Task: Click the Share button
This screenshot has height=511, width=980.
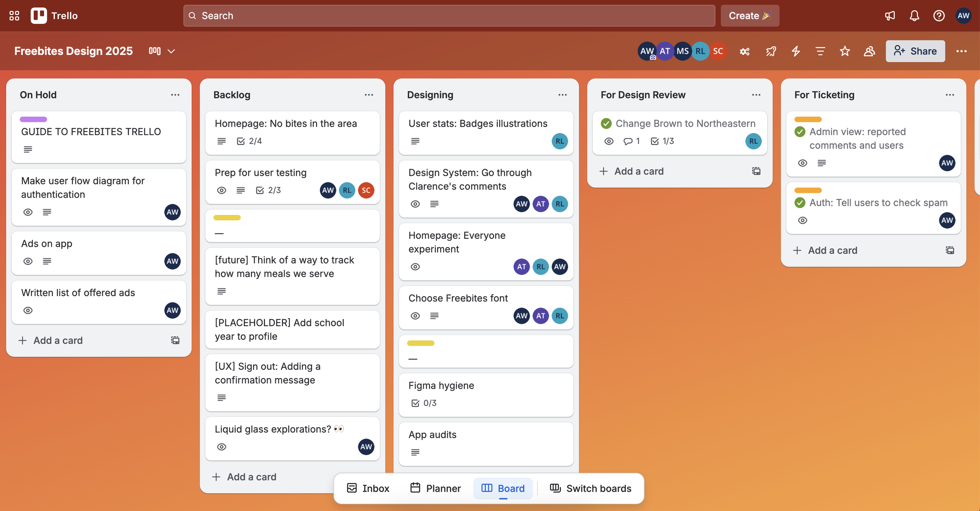Action: (915, 51)
